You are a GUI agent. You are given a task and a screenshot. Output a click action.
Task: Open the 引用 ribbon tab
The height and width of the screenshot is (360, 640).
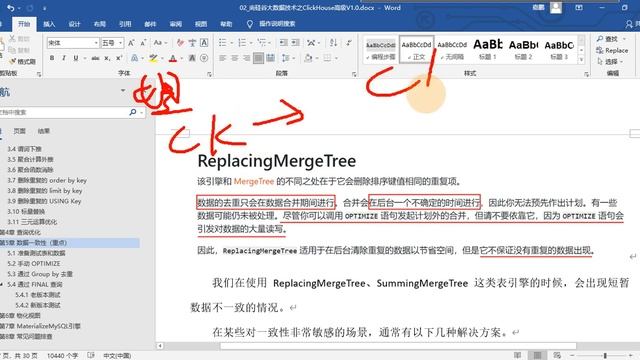point(125,24)
